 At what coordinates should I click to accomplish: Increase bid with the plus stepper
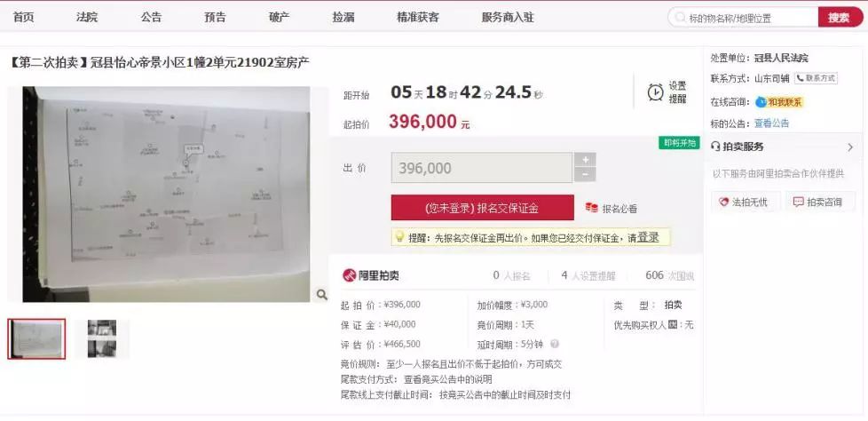click(x=585, y=160)
